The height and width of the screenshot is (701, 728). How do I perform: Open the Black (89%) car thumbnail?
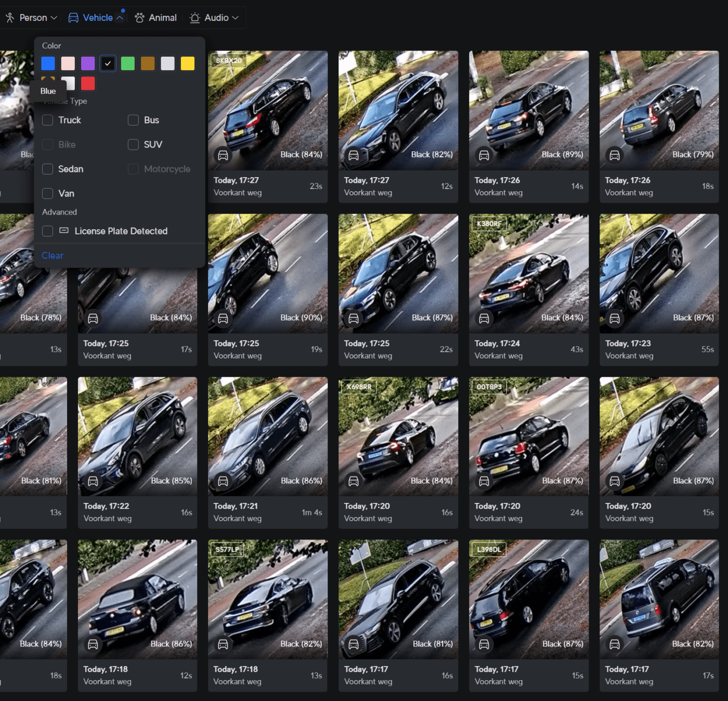(x=529, y=110)
